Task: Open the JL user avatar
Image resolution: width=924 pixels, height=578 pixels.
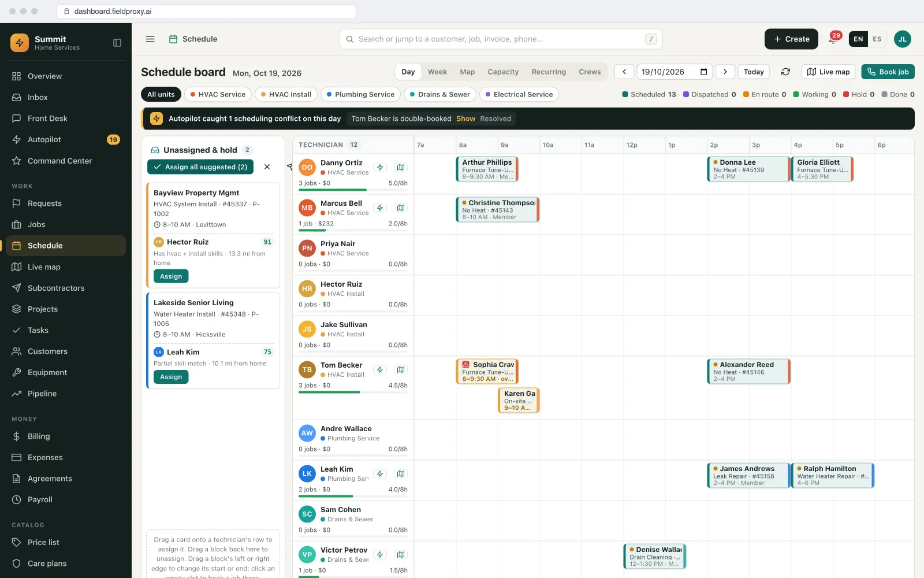Action: pyautogui.click(x=902, y=39)
